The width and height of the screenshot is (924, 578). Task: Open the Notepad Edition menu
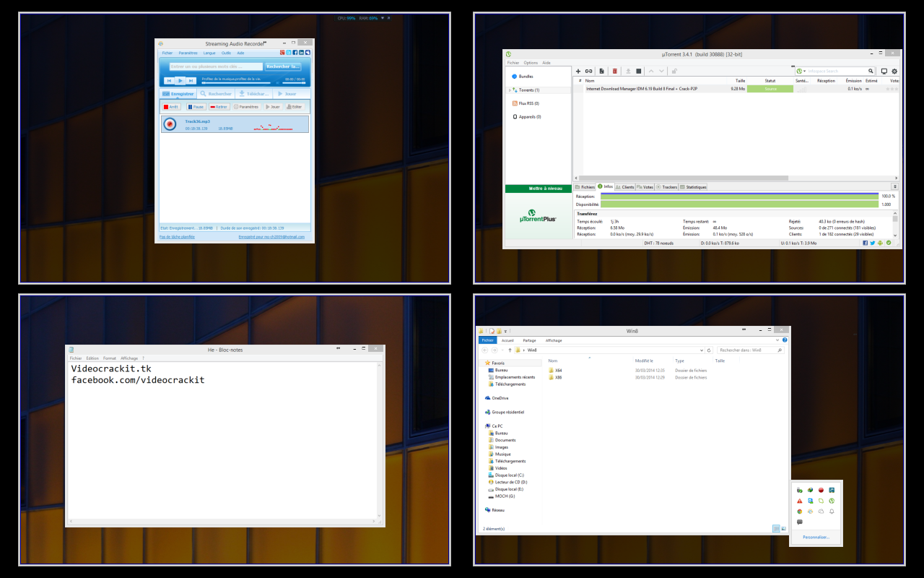(92, 358)
